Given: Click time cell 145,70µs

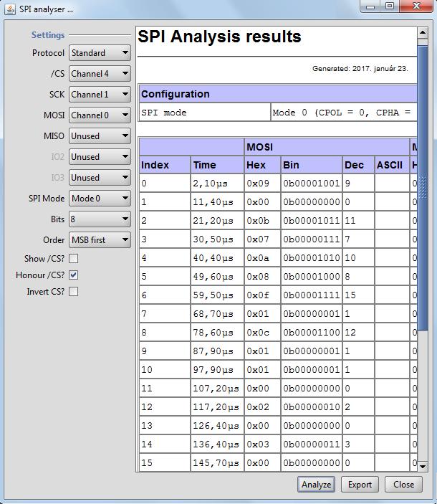Looking at the screenshot, I should (217, 463).
